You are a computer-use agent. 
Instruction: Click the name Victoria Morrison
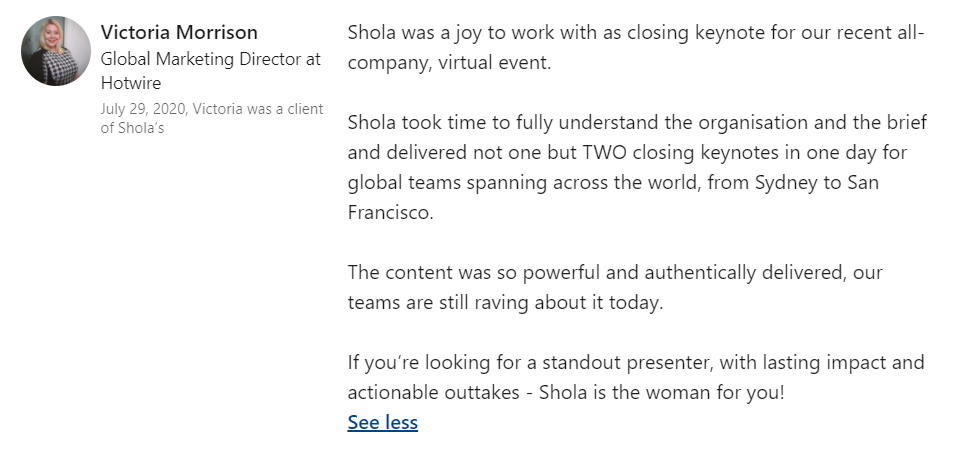(x=179, y=32)
